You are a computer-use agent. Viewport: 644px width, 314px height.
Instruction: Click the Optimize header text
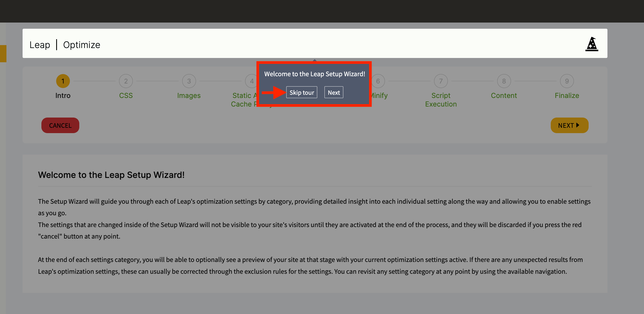(82, 45)
